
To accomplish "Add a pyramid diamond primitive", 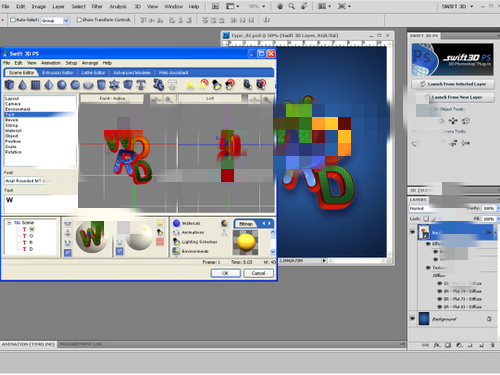I will click(x=49, y=85).
